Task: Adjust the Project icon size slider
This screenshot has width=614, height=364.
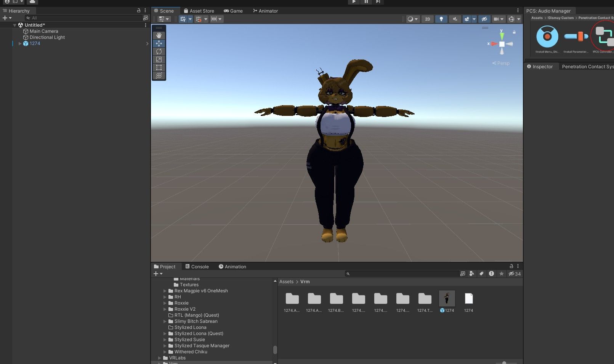Action: (504, 362)
